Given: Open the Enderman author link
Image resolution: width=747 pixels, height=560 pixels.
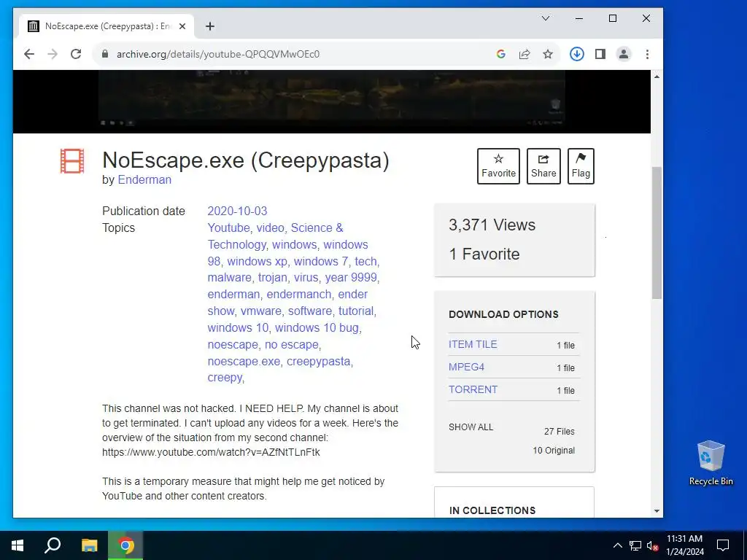Looking at the screenshot, I should 144,180.
